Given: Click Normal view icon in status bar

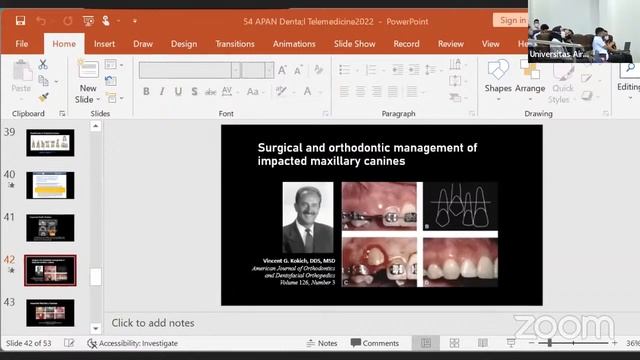Looking at the screenshot, I should click(426, 343).
